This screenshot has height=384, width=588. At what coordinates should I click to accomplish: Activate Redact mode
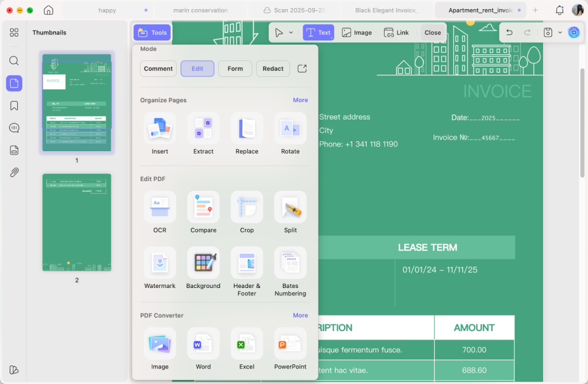[273, 68]
